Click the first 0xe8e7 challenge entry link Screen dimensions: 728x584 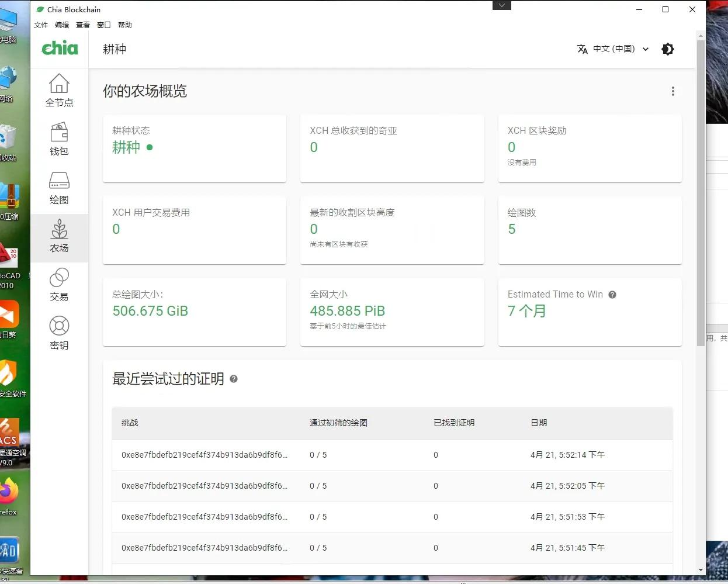point(204,455)
